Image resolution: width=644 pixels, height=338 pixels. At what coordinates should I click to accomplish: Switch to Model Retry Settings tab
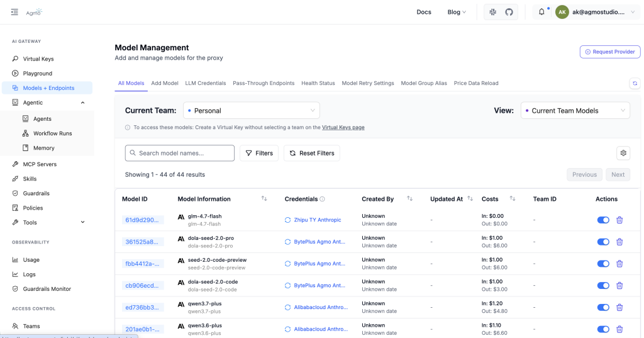tap(367, 83)
